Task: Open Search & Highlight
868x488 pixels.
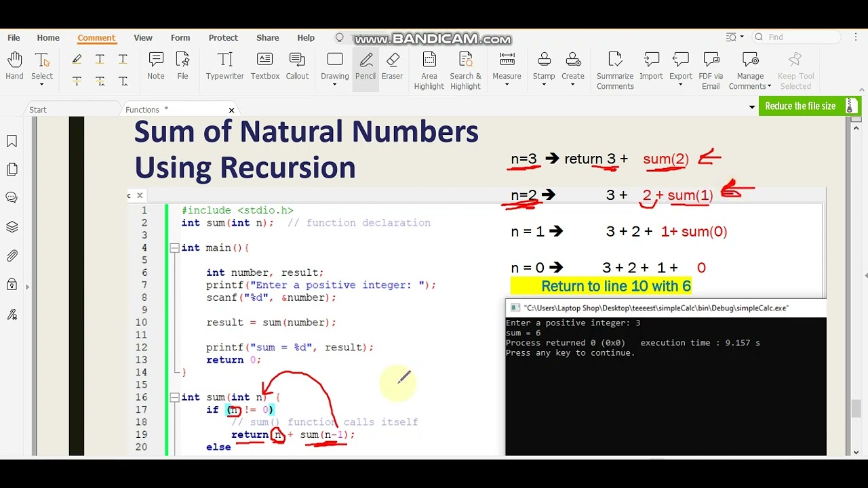Action: [465, 71]
